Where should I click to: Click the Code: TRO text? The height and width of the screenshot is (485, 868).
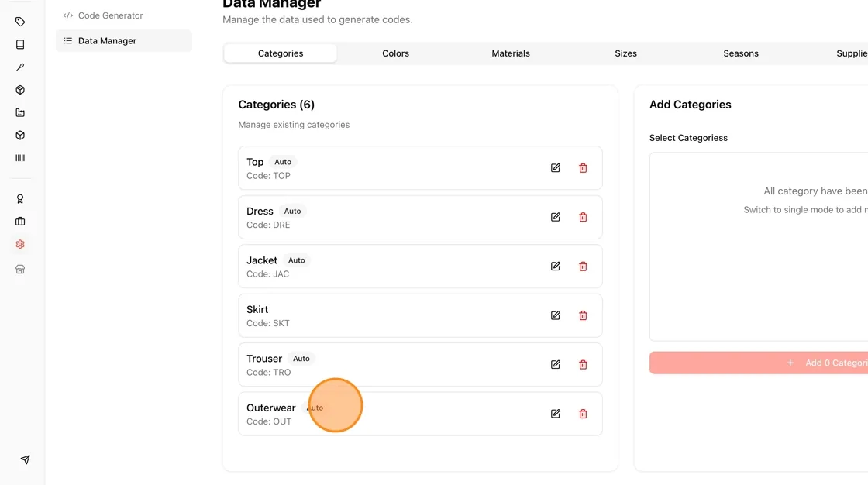pos(268,372)
